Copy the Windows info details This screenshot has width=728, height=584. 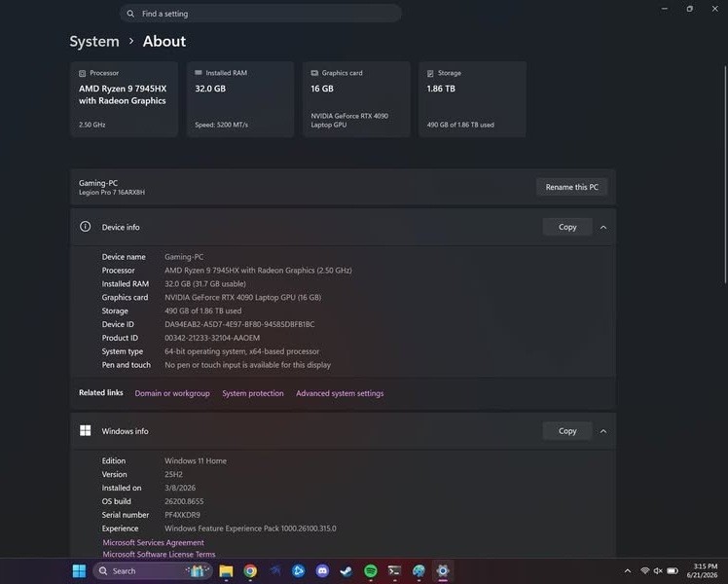(x=567, y=431)
